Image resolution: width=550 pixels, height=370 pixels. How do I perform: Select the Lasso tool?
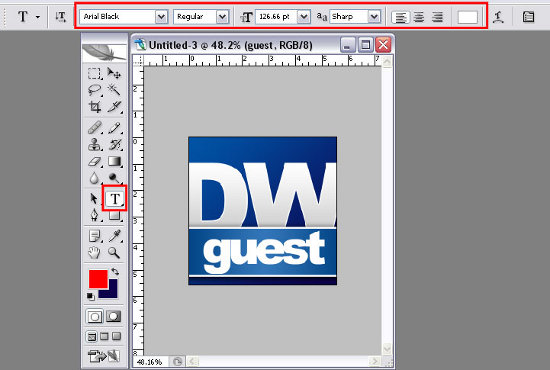[94, 90]
